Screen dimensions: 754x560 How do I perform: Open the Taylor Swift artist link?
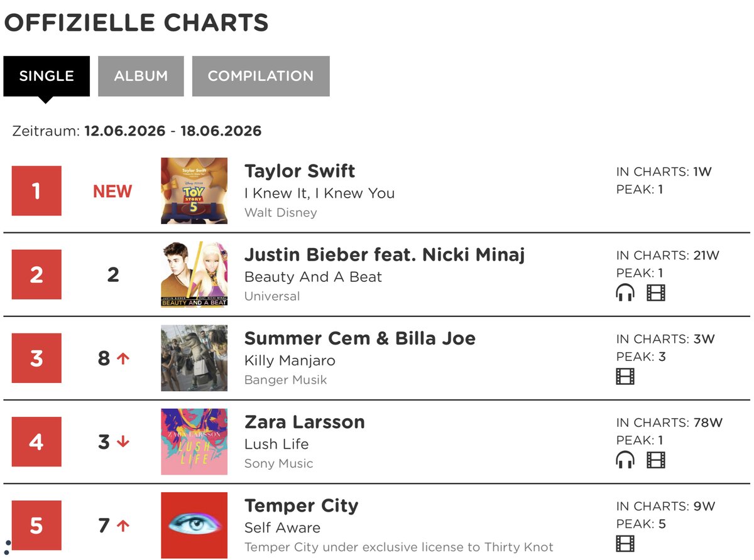pyautogui.click(x=300, y=171)
